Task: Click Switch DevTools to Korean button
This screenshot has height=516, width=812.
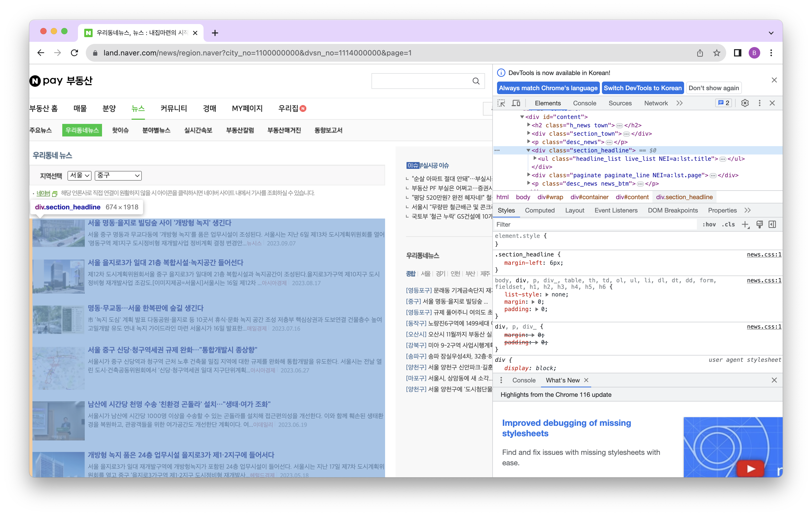Action: (642, 88)
